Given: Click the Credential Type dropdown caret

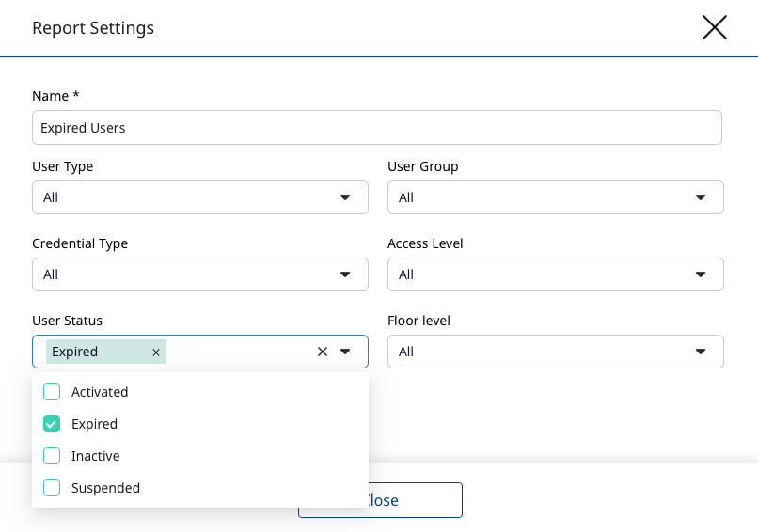Looking at the screenshot, I should click(x=345, y=274).
